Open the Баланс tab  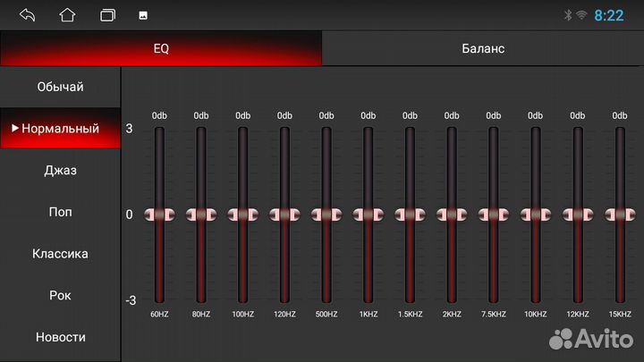tap(483, 48)
